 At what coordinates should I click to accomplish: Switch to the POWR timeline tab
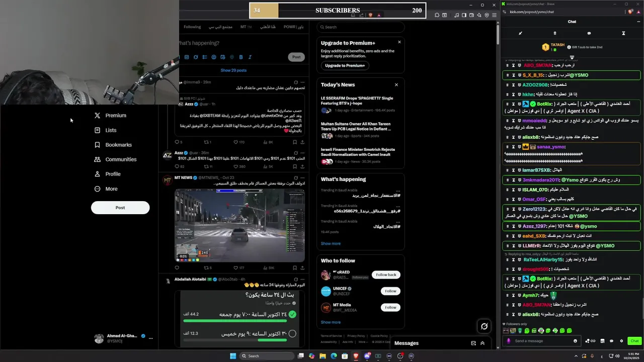pyautogui.click(x=293, y=27)
